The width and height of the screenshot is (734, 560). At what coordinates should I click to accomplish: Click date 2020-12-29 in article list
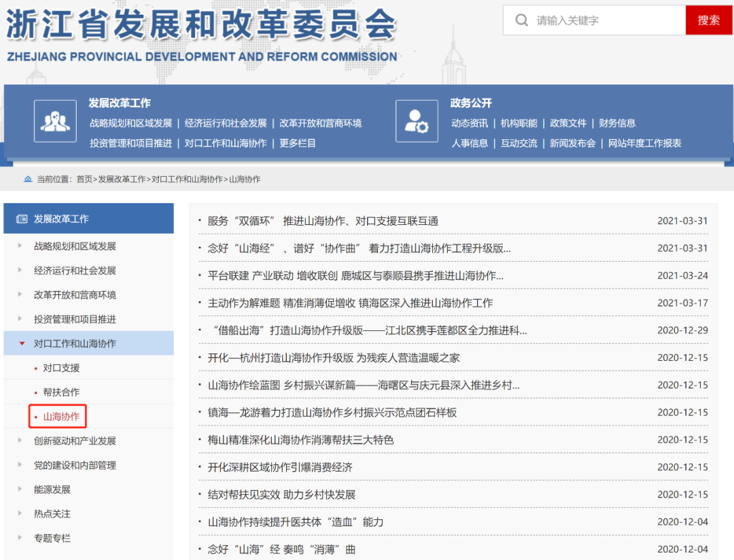[682, 330]
